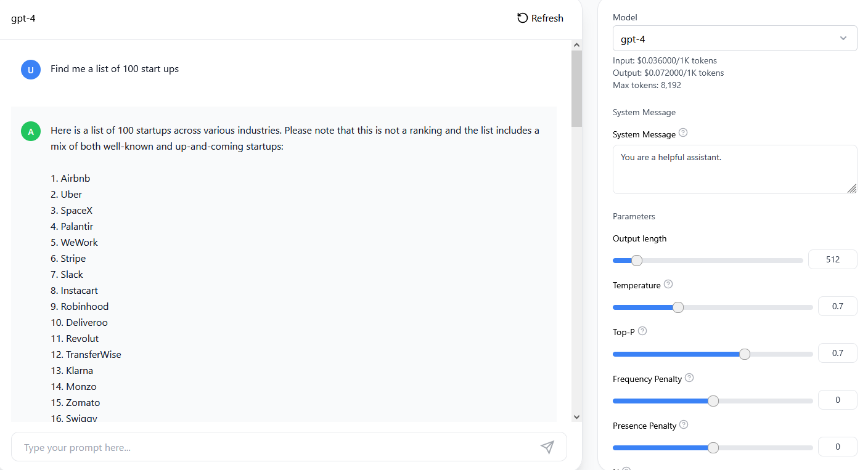
Task: Click the list item '14. Monzo'
Action: coord(73,387)
